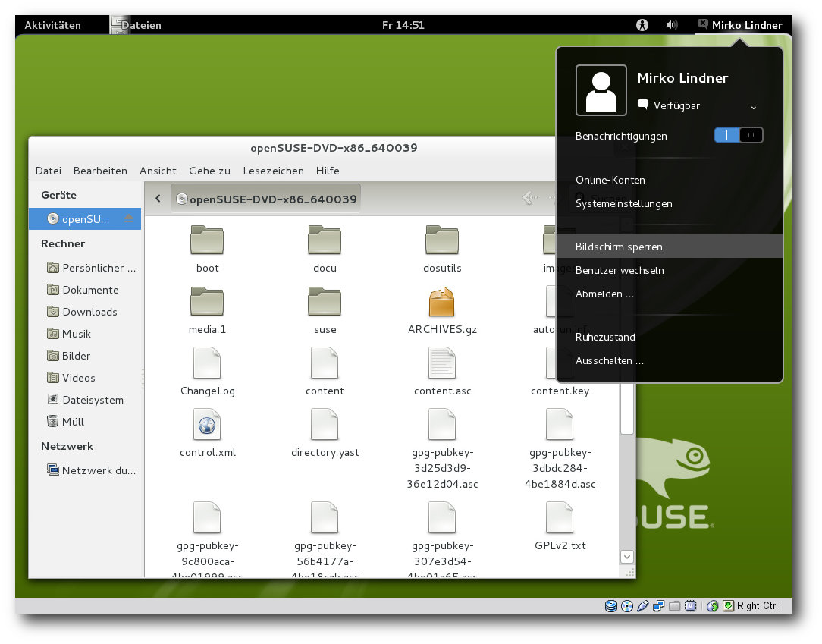Open the Bearbeiten menu
The height and width of the screenshot is (644, 822).
pyautogui.click(x=100, y=171)
